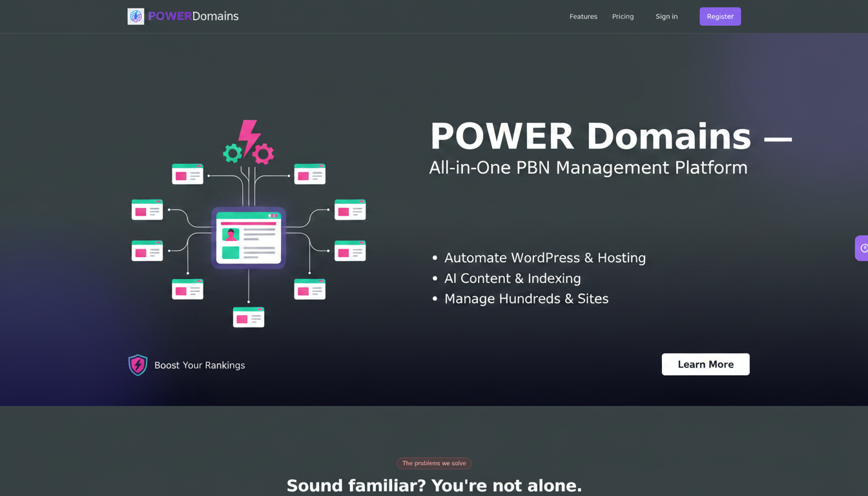Screen dimensions: 868x496
Task: Click the purple Register button
Action: 720,17
